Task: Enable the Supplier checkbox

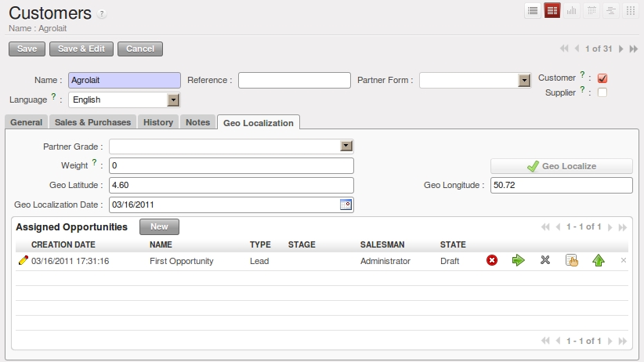Action: click(602, 92)
